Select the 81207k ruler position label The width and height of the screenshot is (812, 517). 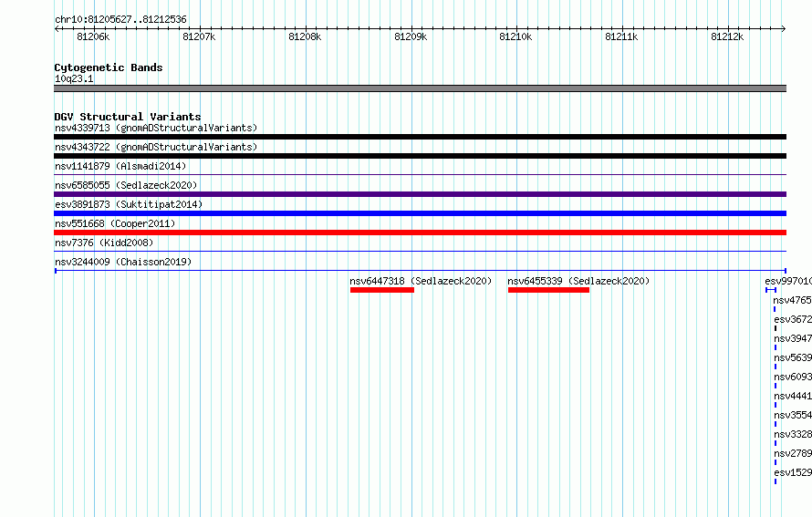[x=199, y=36]
